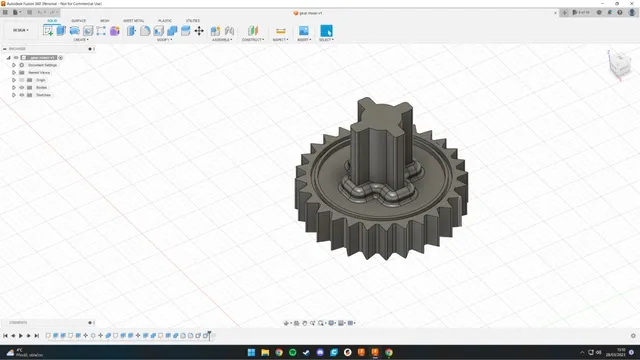Toggle visibility eye of Bodies folder
Image resolution: width=640 pixels, height=360 pixels.
pos(22,87)
